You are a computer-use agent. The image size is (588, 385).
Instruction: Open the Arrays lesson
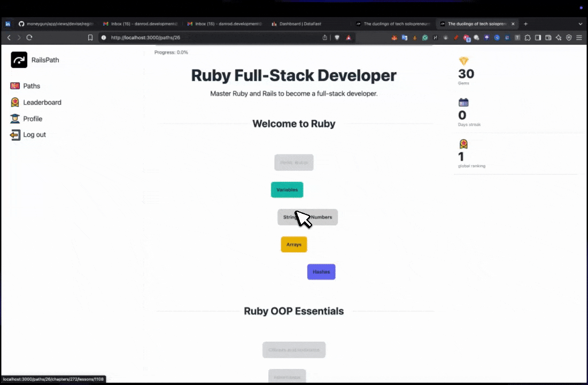[x=294, y=244]
